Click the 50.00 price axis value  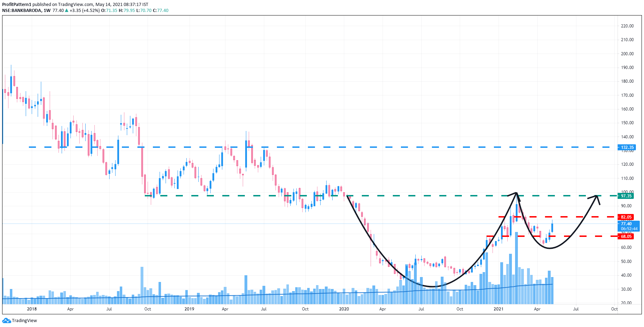[626, 262]
